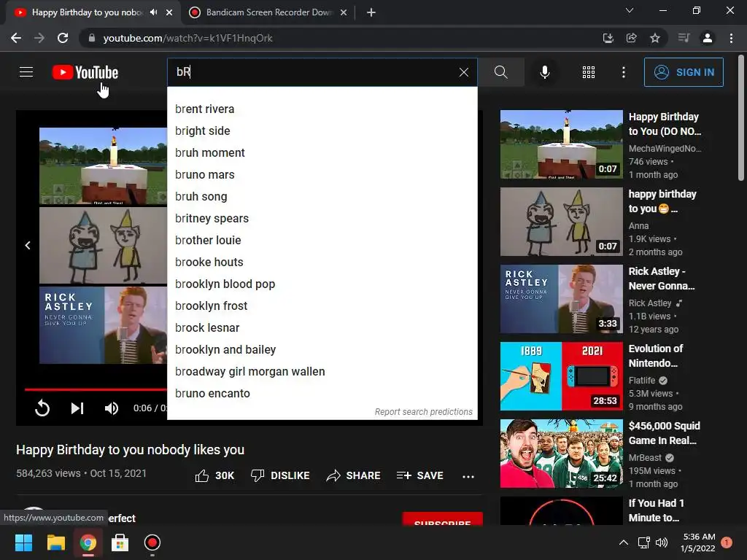Click the install app icon in address bar
Screen dimensions: 747x560
(x=608, y=38)
